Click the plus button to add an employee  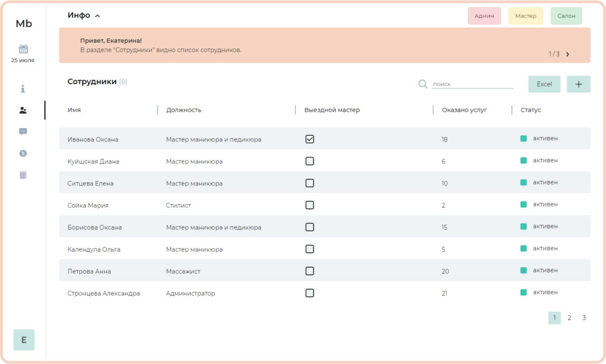coord(578,84)
